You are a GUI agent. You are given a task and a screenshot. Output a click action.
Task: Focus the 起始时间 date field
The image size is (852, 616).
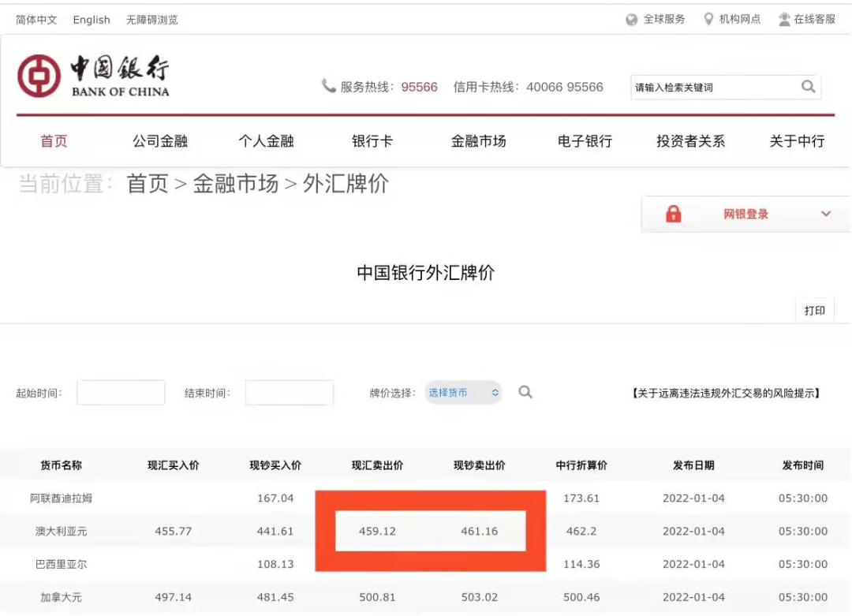(121, 392)
